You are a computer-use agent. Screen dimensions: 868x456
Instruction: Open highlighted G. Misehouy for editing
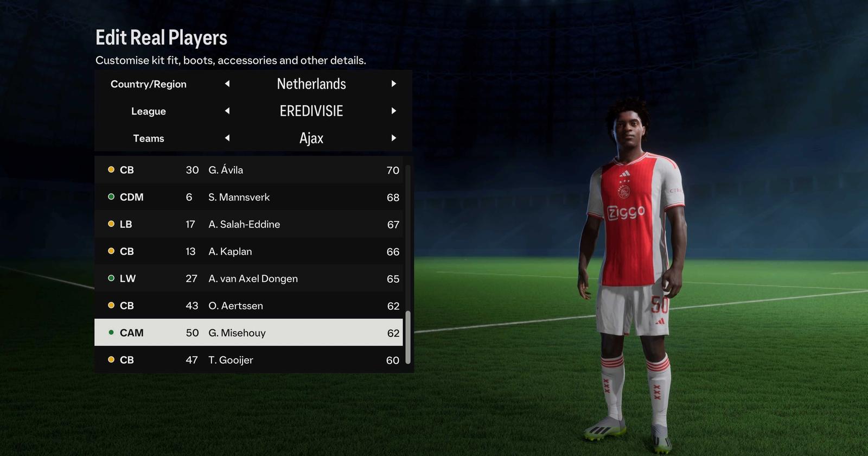[248, 332]
